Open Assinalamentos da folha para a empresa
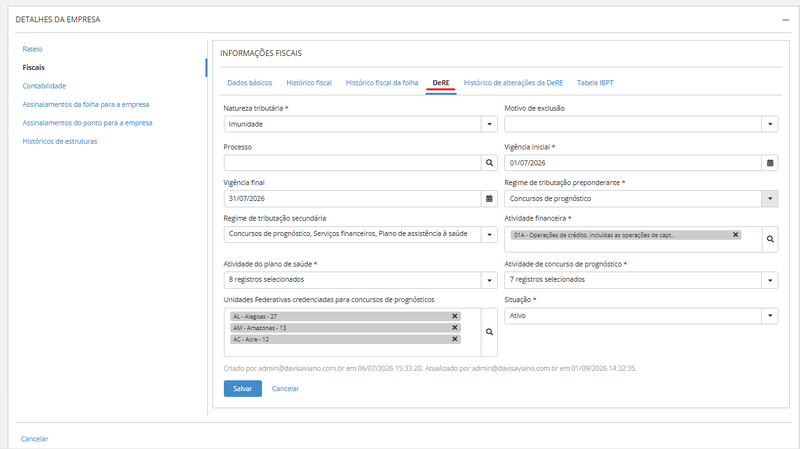 pos(86,104)
